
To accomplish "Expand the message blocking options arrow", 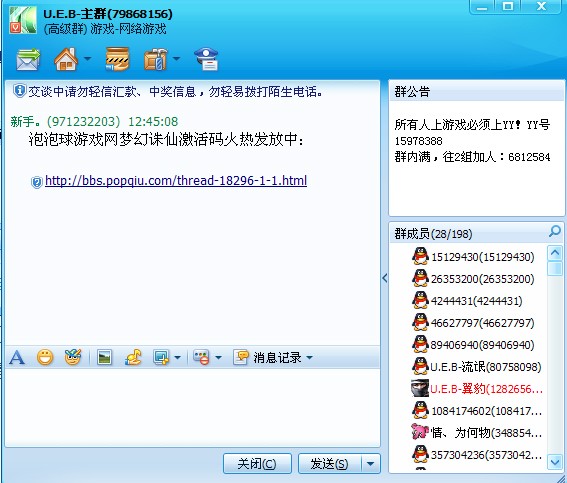I will [218, 358].
